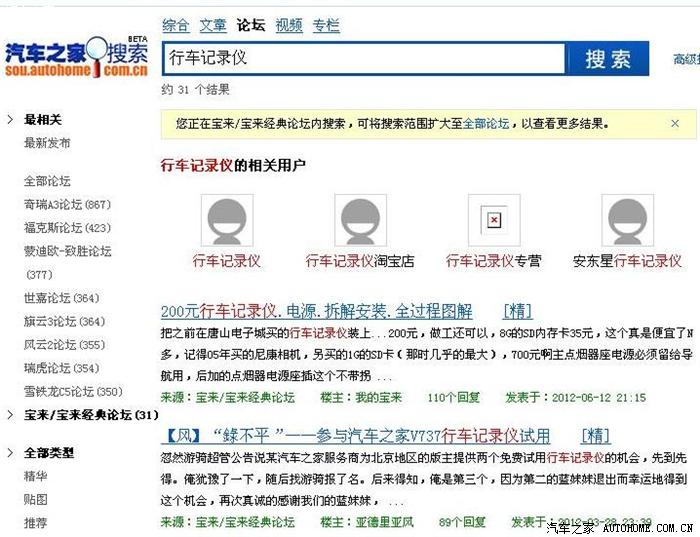
Task: Filter post type by 推荐
Action: 35,523
